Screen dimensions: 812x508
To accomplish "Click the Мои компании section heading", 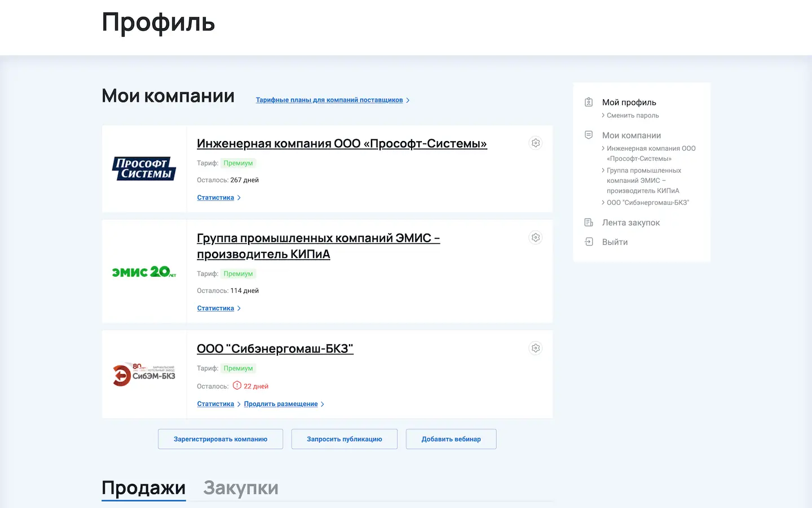I will coord(168,96).
